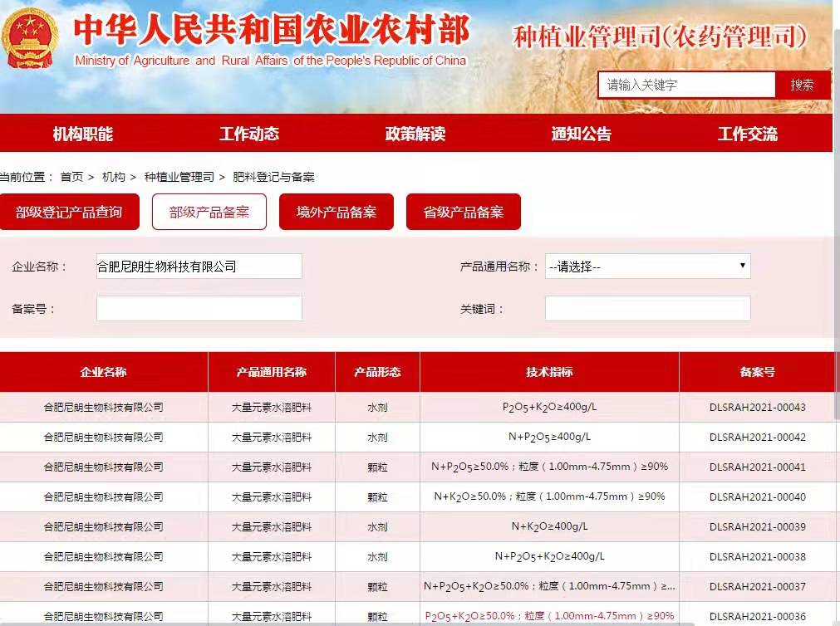The image size is (840, 626).
Task: Switch to the 境外产品备案 tab
Action: [336, 212]
